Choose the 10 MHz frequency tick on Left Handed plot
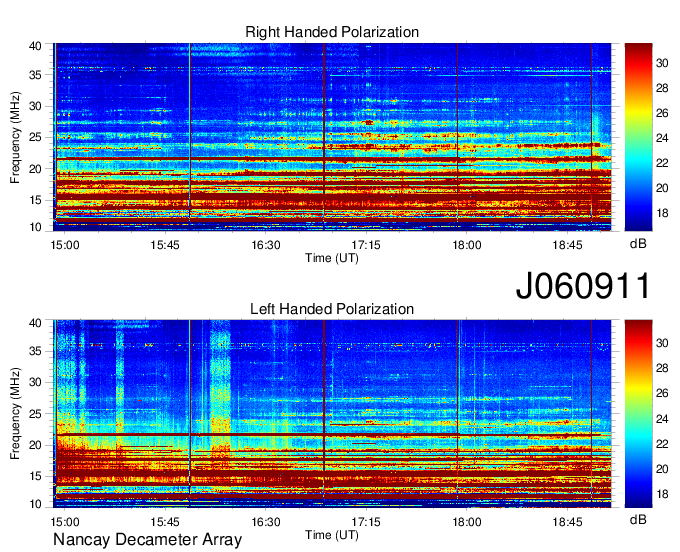Viewport: 680px width, 552px height. coord(35,504)
